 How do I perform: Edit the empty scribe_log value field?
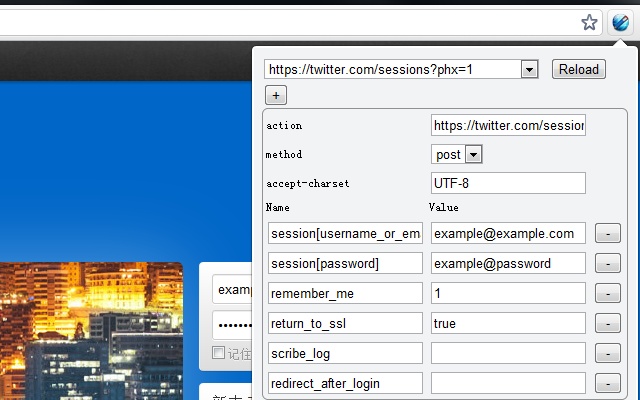tap(508, 353)
